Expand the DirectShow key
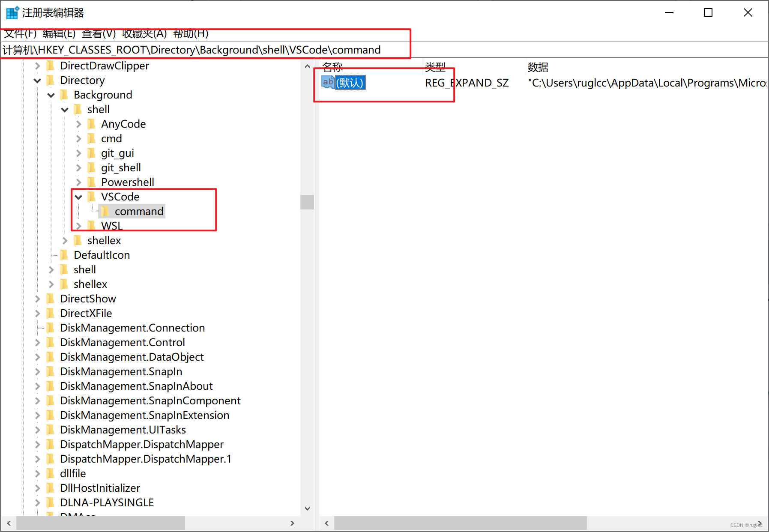The image size is (769, 532). coord(37,299)
